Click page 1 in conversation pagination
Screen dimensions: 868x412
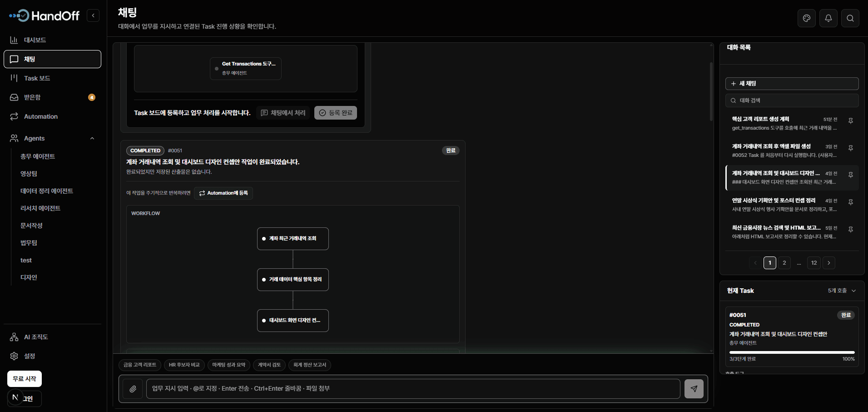click(x=770, y=263)
